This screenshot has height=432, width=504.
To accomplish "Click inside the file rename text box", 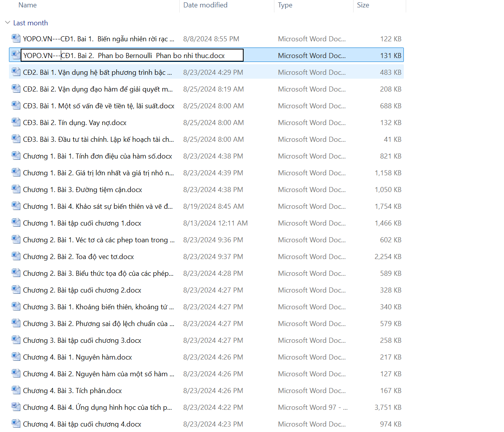I will click(132, 55).
